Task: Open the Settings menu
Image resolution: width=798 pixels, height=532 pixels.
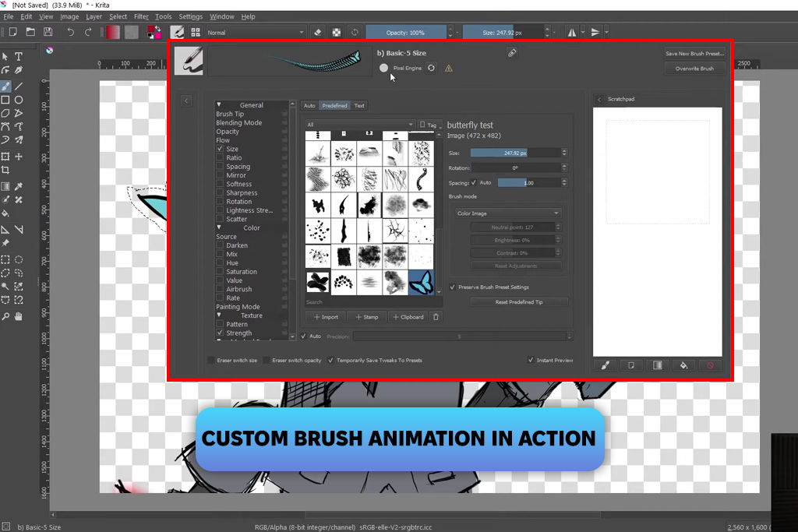Action: (x=190, y=17)
